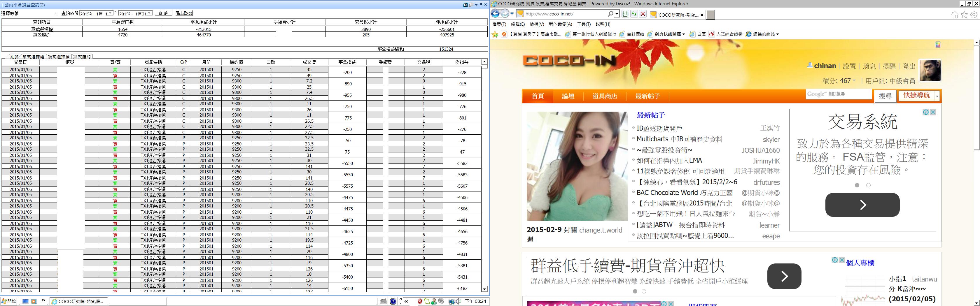
Task: Open 自訂連結 favorites bar item
Action: pos(631,34)
